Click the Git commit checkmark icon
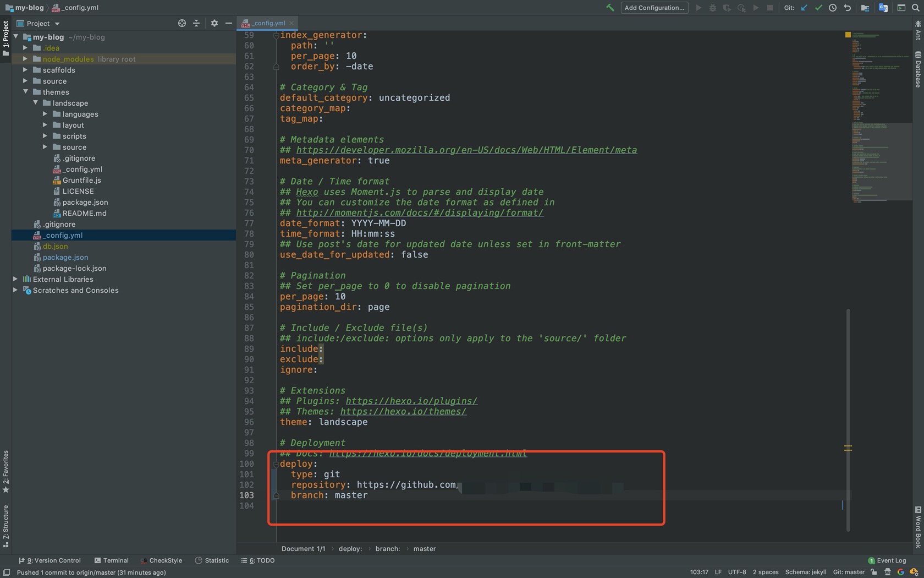Viewport: 924px width, 578px height. (818, 8)
